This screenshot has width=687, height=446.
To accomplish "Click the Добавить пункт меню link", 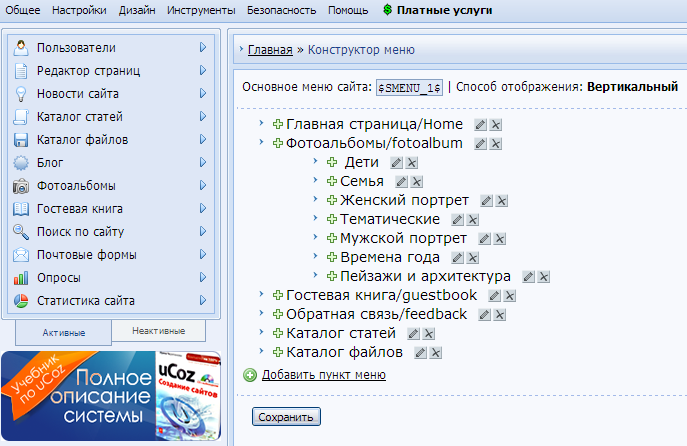I will coord(323,376).
